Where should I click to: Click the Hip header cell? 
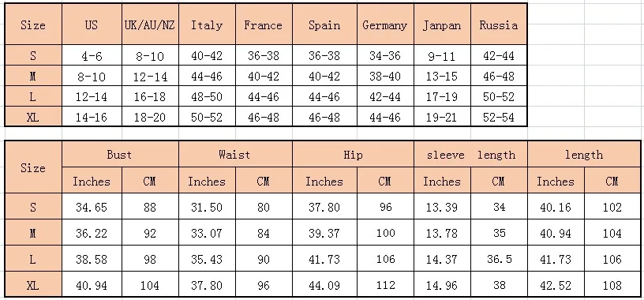click(x=353, y=155)
